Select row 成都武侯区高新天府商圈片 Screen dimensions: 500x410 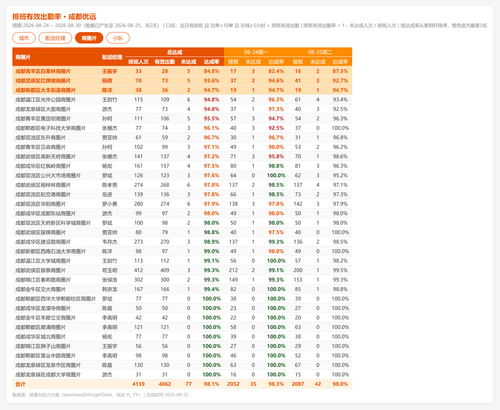182,156
